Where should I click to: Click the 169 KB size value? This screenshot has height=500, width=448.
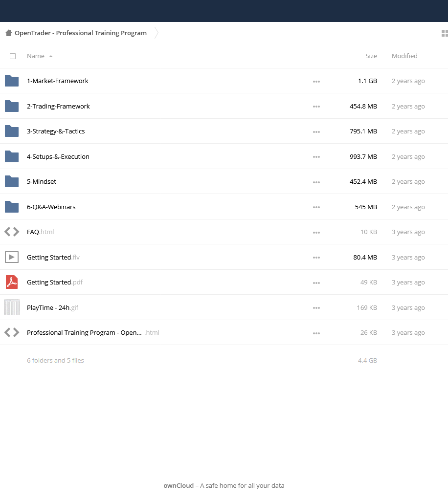point(367,308)
